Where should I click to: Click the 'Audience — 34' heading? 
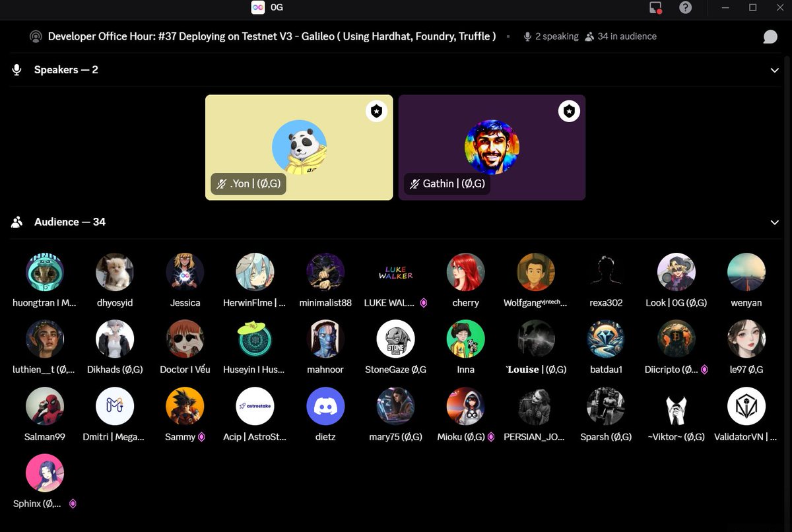click(x=70, y=222)
